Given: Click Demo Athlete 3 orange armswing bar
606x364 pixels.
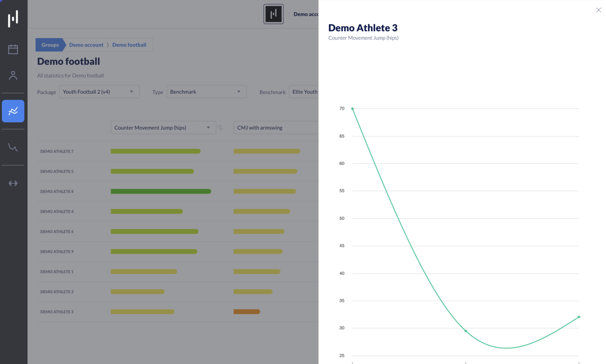Looking at the screenshot, I should tap(247, 312).
